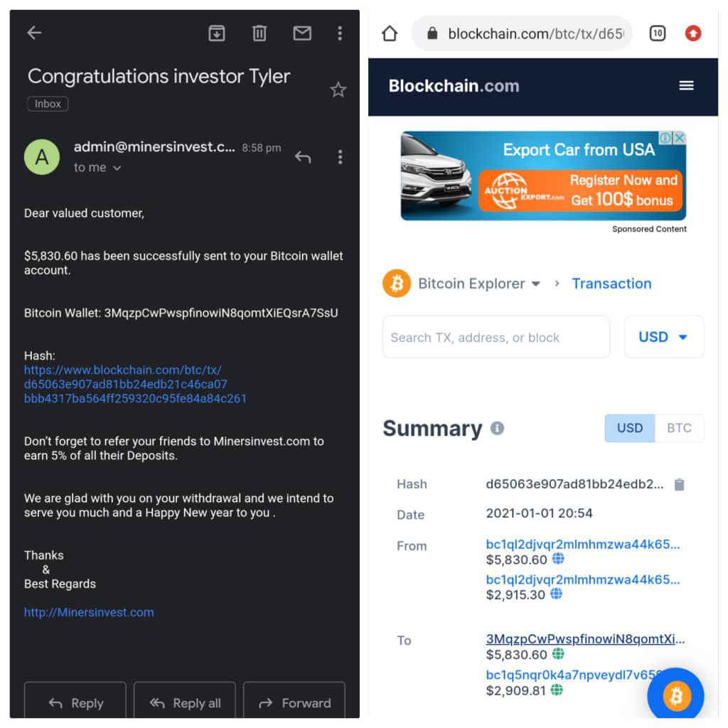The width and height of the screenshot is (728, 728).
Task: Click the Search TX, address, or block field
Action: [496, 337]
